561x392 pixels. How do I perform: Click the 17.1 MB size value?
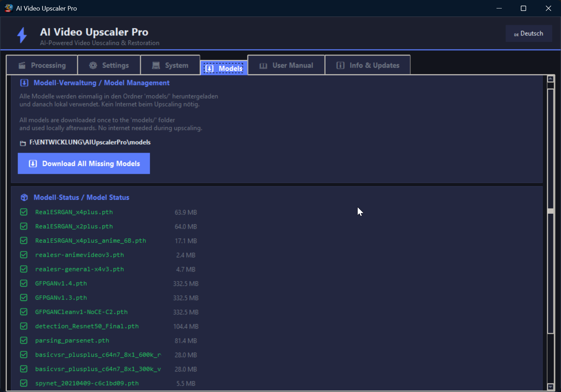click(x=186, y=241)
